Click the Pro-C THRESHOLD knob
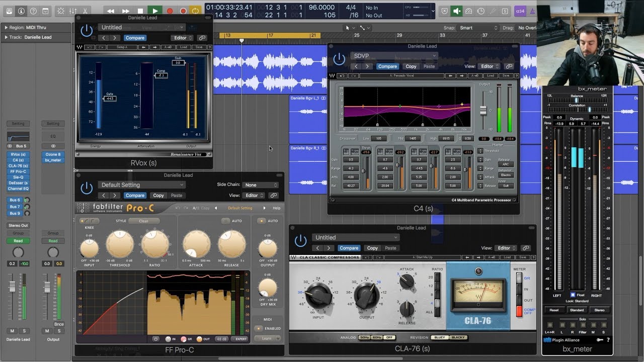The height and width of the screenshot is (362, 644). pyautogui.click(x=120, y=245)
